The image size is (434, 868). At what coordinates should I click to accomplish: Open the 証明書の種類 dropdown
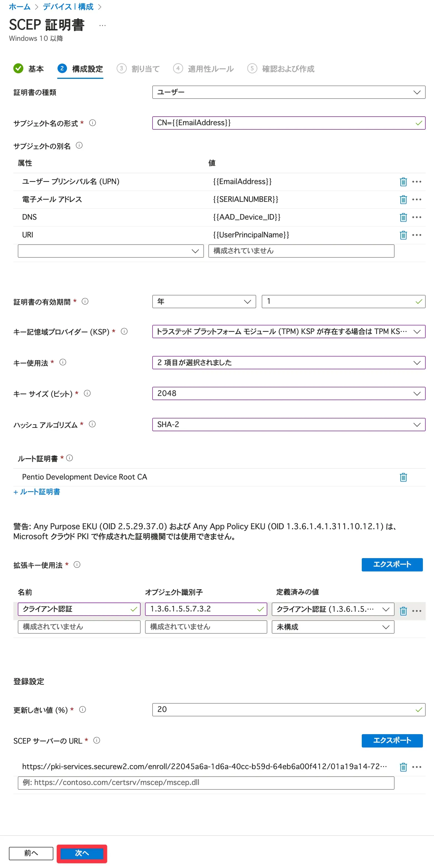(x=288, y=92)
